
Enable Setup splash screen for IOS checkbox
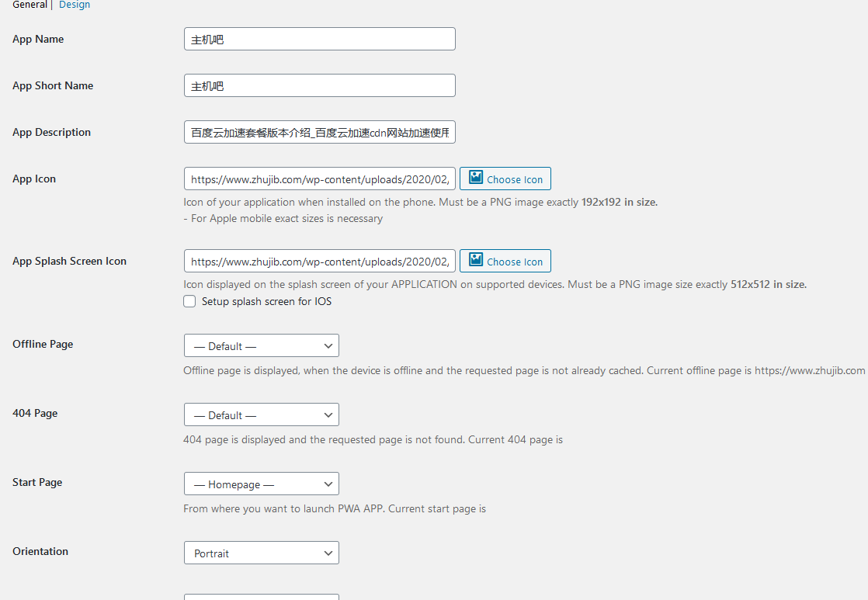tap(189, 301)
